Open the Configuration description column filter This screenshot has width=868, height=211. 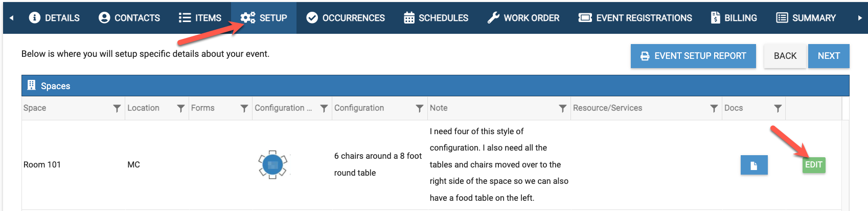point(419,108)
